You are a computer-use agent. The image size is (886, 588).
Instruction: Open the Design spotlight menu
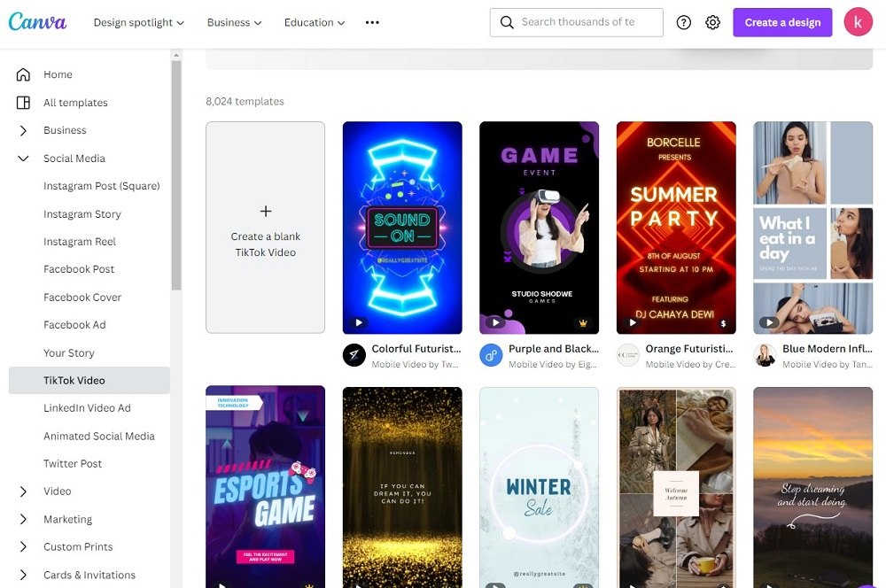[x=138, y=22]
